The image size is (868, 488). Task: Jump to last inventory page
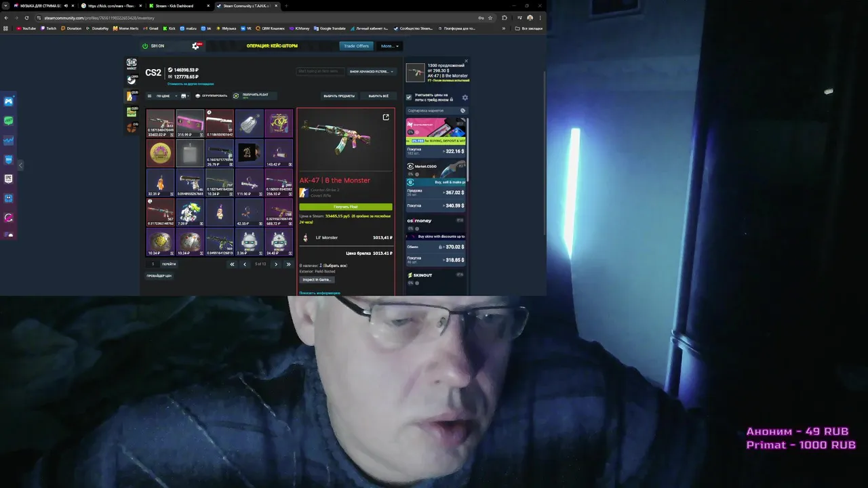[x=289, y=264]
